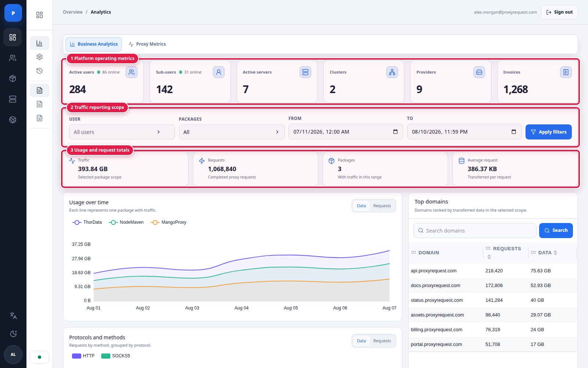
Task: Click the Apply filters button
Action: point(548,132)
